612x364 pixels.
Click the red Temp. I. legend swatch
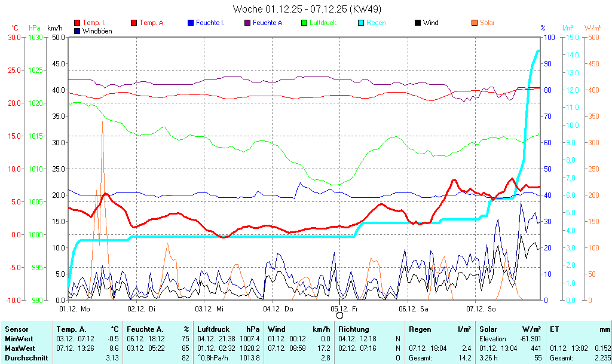click(x=77, y=23)
